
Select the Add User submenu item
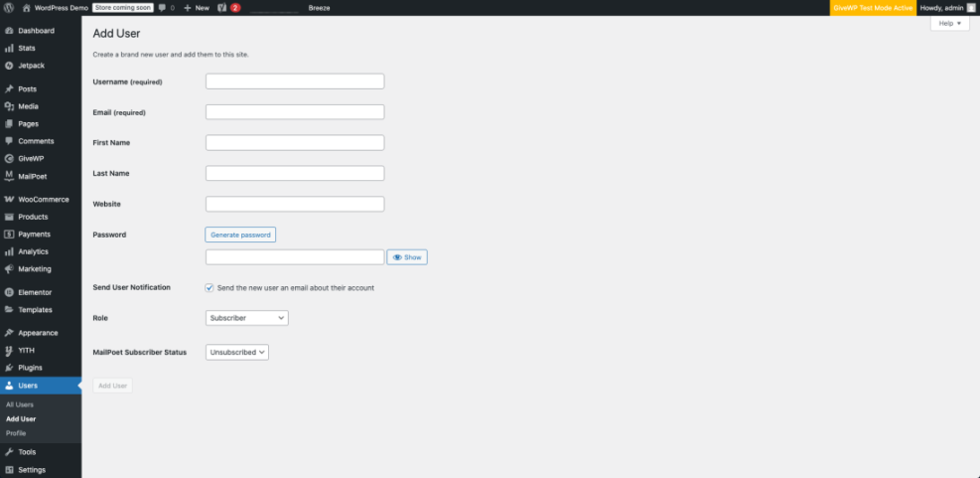point(21,419)
